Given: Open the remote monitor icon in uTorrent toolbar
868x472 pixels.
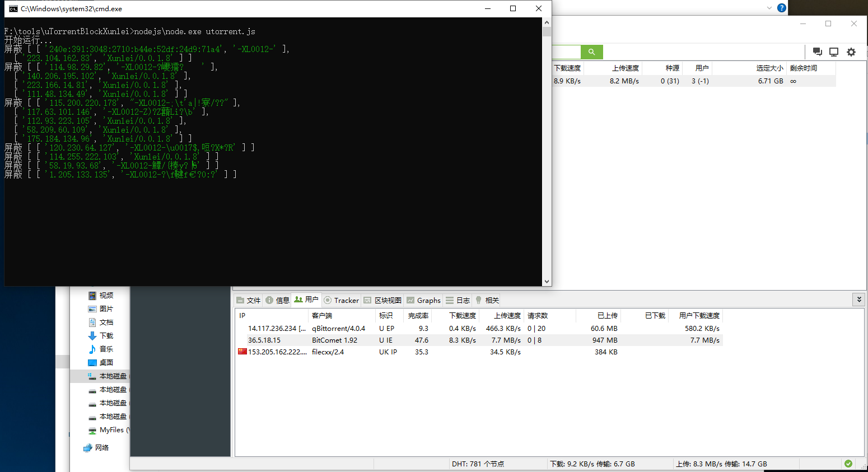Looking at the screenshot, I should pos(834,52).
